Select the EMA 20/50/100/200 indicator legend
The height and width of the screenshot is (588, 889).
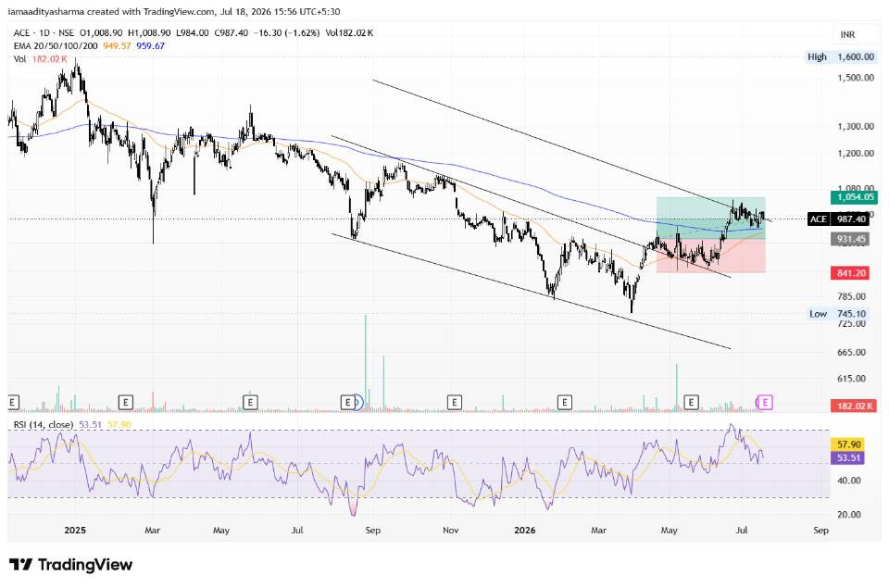(x=56, y=46)
